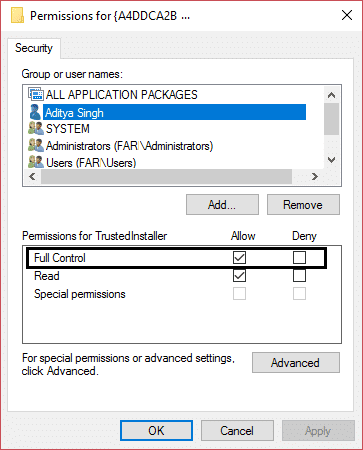Click the Users group icon
Viewport: 363px width, 450px height.
click(36, 162)
